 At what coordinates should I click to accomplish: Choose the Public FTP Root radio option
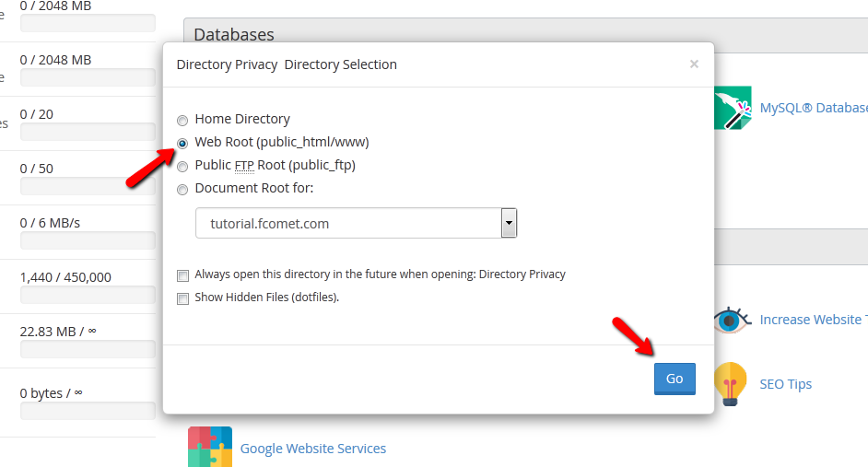[182, 166]
